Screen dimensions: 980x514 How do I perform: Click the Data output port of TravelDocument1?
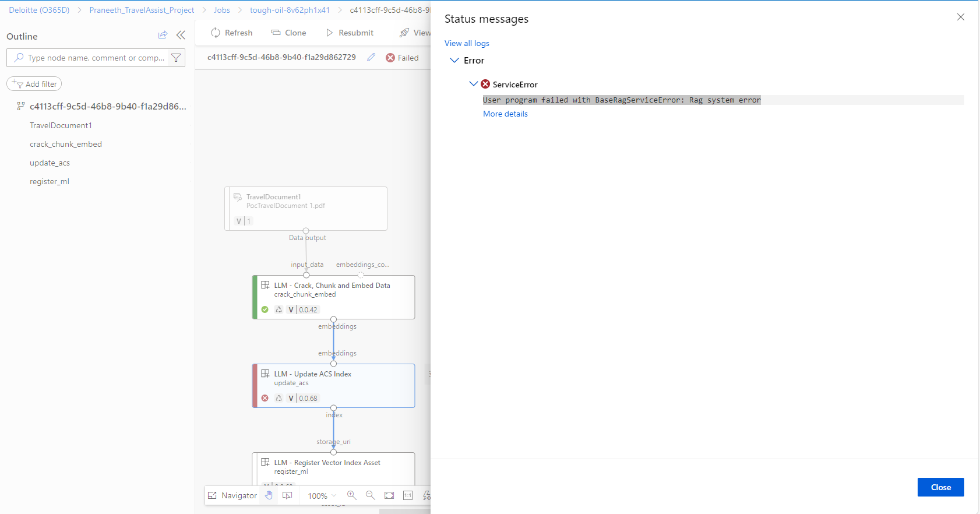coord(306,231)
